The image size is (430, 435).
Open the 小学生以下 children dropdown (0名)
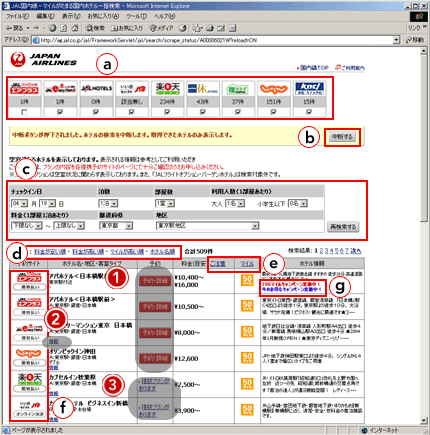298,203
